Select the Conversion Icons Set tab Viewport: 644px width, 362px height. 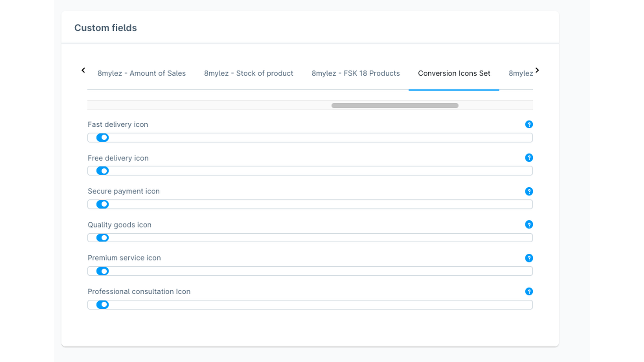click(x=454, y=73)
